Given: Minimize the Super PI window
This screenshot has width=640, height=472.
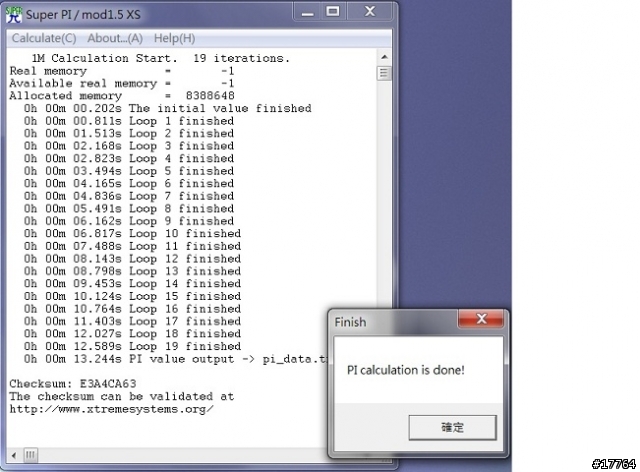Looking at the screenshot, I should pyautogui.click(x=307, y=12).
